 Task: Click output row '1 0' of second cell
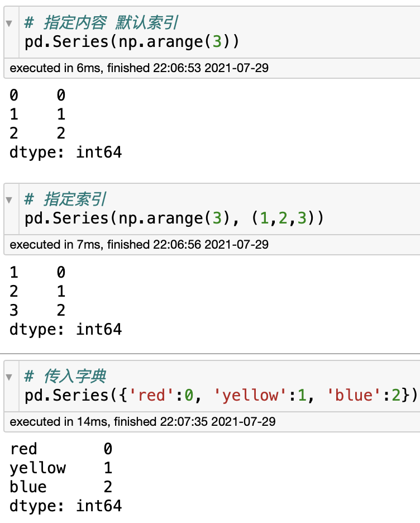37,272
